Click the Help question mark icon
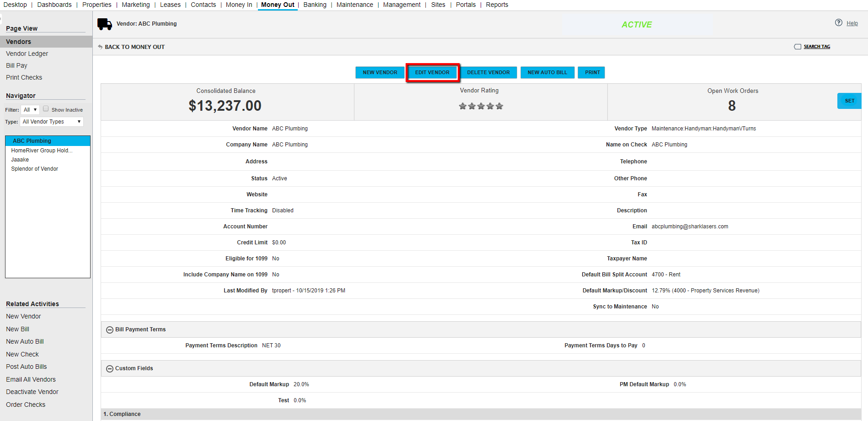Viewport: 868px width, 421px height. tap(838, 23)
